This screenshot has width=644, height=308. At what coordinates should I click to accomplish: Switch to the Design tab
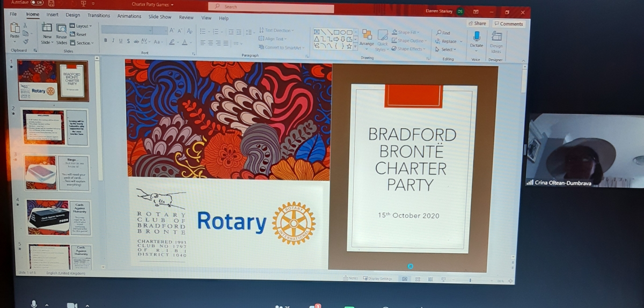pyautogui.click(x=73, y=15)
